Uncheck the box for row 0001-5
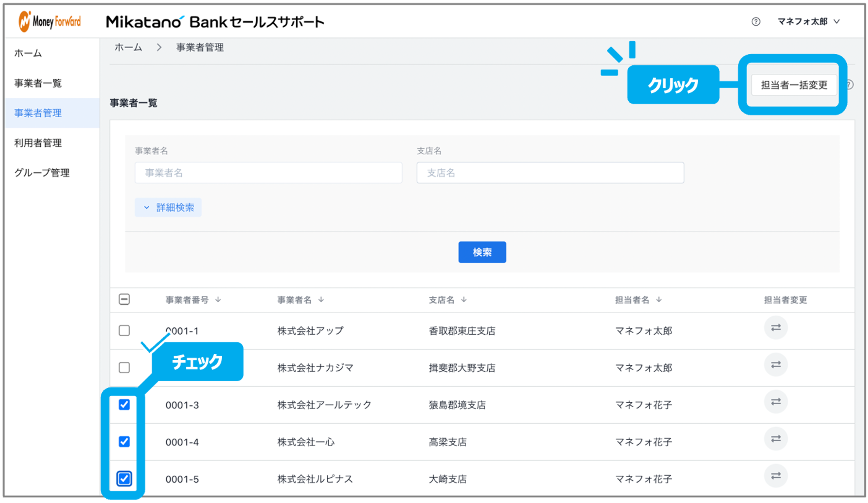 tap(124, 479)
